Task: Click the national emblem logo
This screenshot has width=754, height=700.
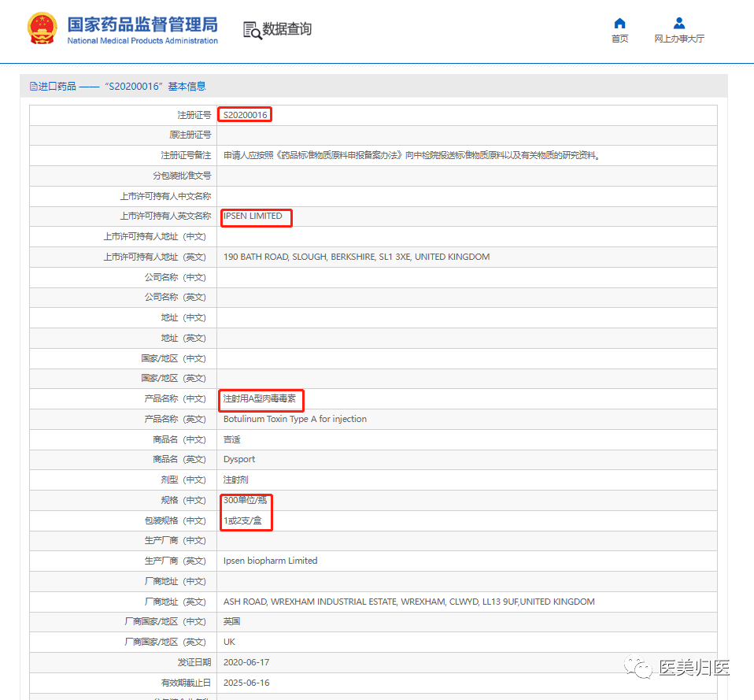Action: 42,29
